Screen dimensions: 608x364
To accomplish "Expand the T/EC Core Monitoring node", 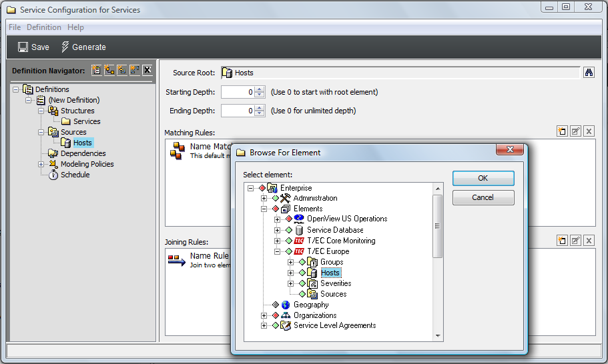I will click(x=277, y=241).
